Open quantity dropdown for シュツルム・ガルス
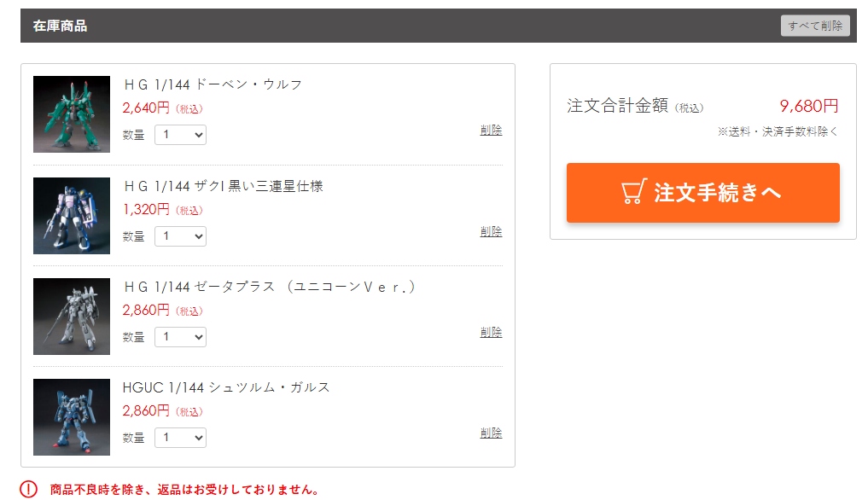868x500 pixels. coord(180,438)
